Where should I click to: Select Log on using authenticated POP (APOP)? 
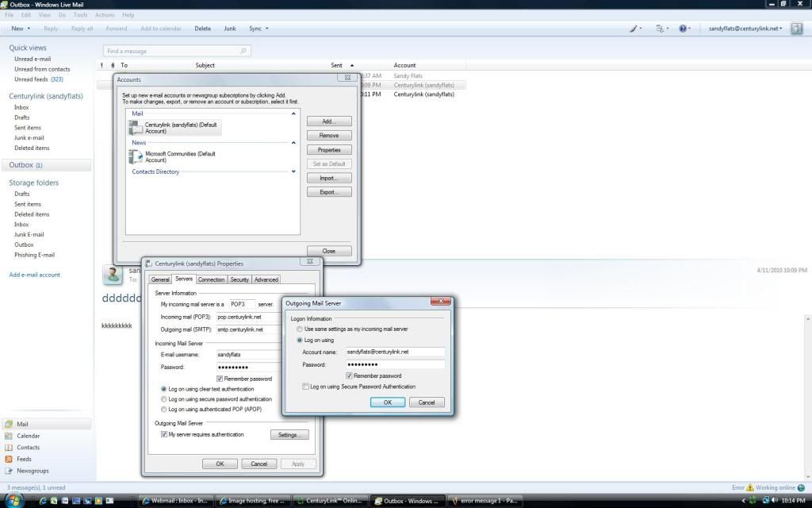coord(163,410)
